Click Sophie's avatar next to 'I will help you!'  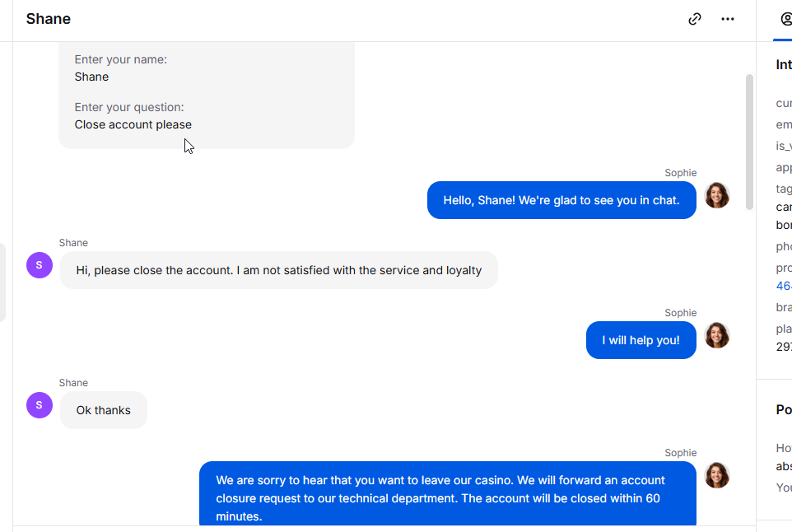(x=717, y=335)
